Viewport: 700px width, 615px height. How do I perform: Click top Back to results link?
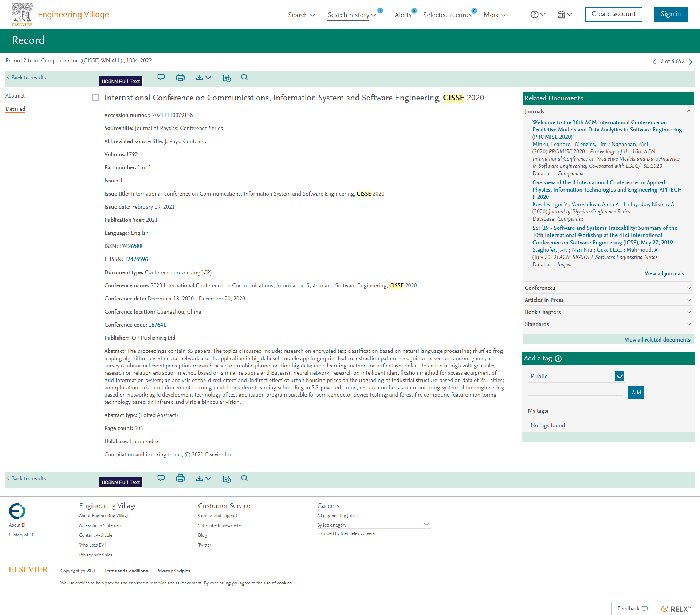pyautogui.click(x=26, y=78)
